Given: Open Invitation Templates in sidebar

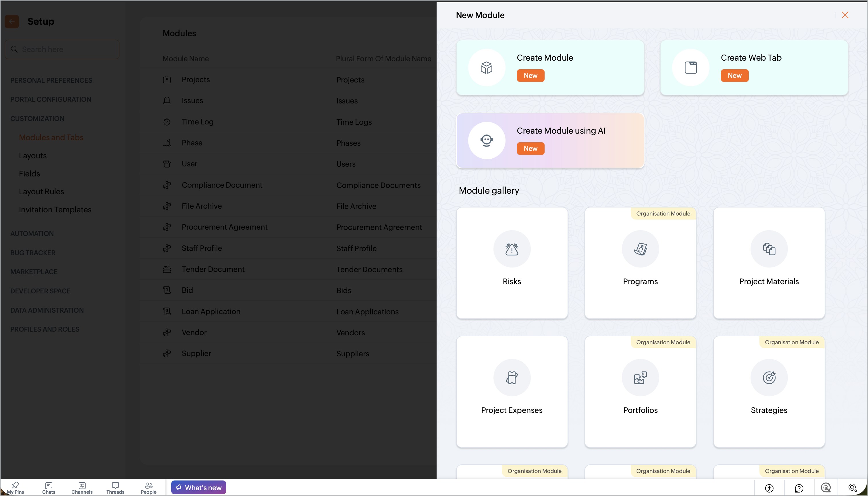Looking at the screenshot, I should pyautogui.click(x=55, y=209).
